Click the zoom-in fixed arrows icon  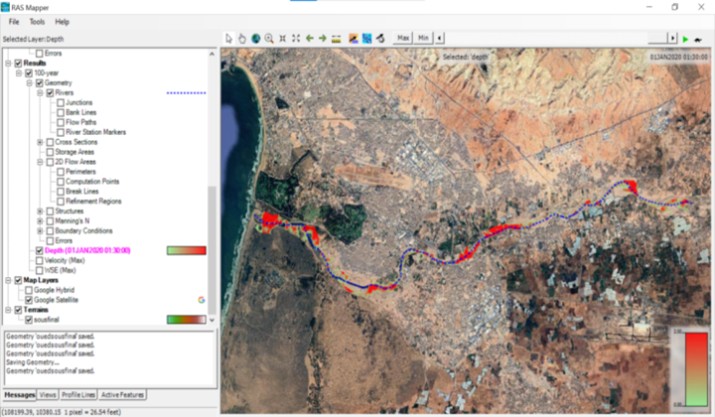pos(283,39)
